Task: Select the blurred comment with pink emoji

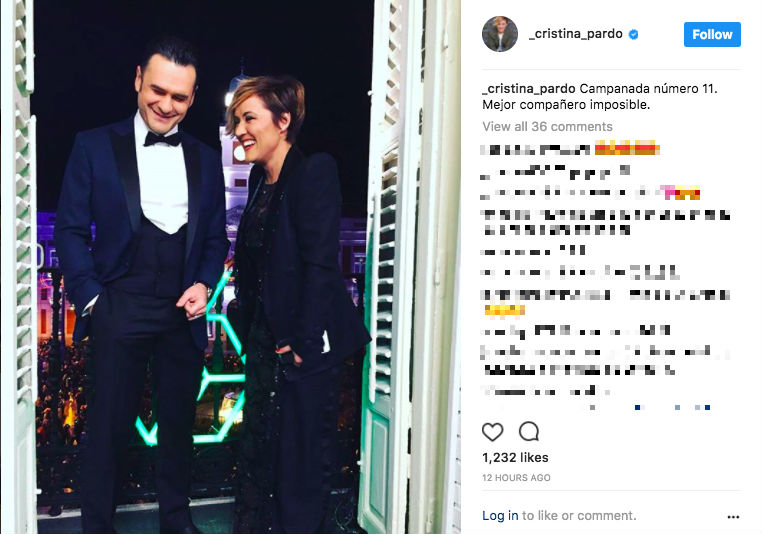Action: (590, 192)
